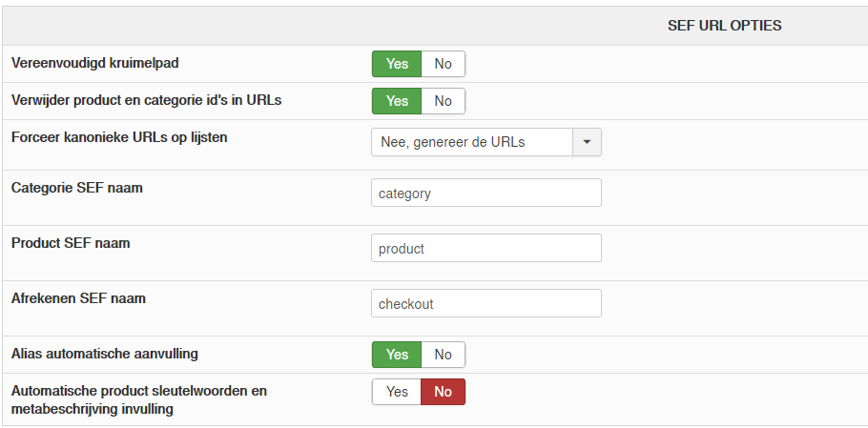Click the 'Forceer kanonieke URLs op lijsten' label
868x428 pixels.
pyautogui.click(x=119, y=137)
